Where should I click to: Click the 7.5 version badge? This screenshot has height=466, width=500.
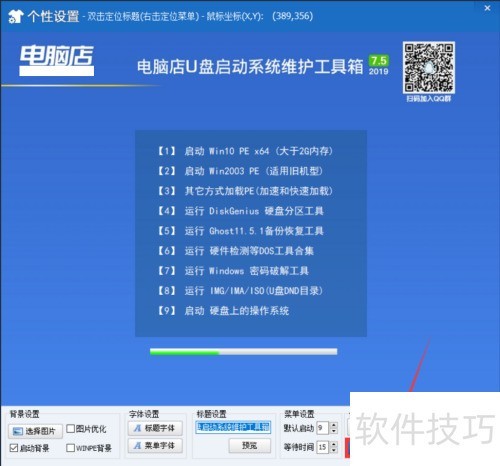(379, 60)
